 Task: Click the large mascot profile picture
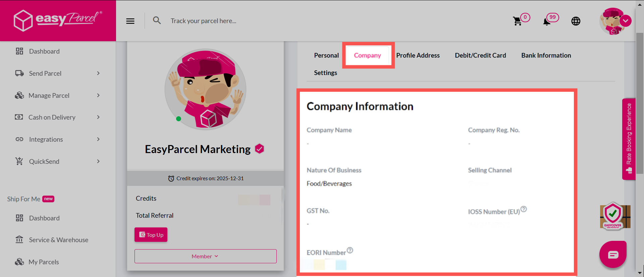pyautogui.click(x=205, y=89)
